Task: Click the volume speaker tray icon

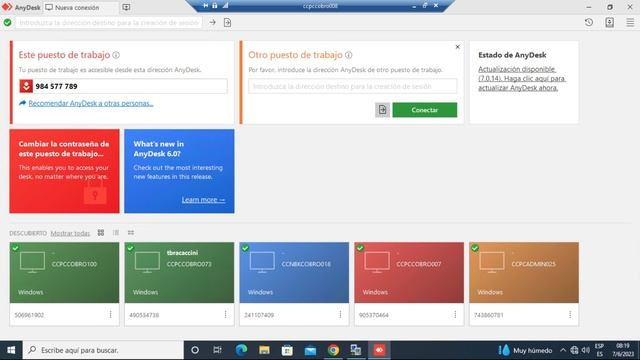Action: tap(586, 350)
